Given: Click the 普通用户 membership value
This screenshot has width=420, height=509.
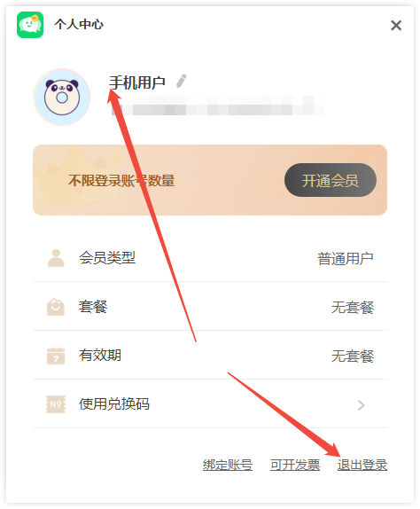Looking at the screenshot, I should pos(345,259).
